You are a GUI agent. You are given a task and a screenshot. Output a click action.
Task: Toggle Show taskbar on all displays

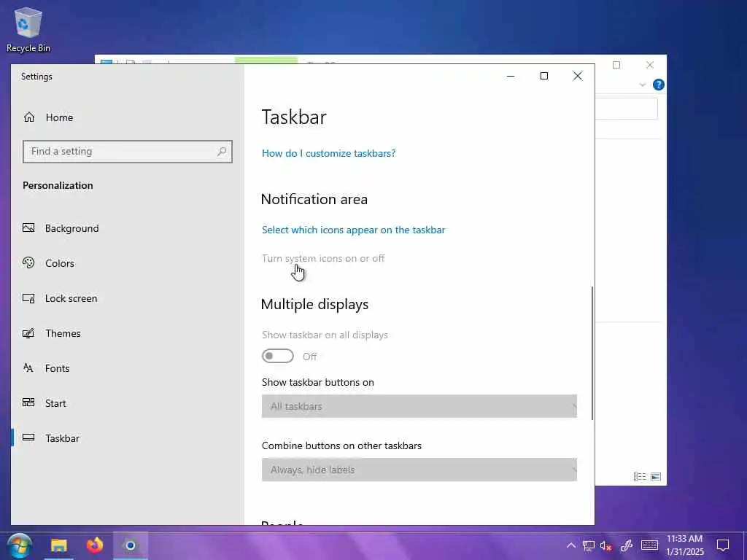(x=278, y=356)
